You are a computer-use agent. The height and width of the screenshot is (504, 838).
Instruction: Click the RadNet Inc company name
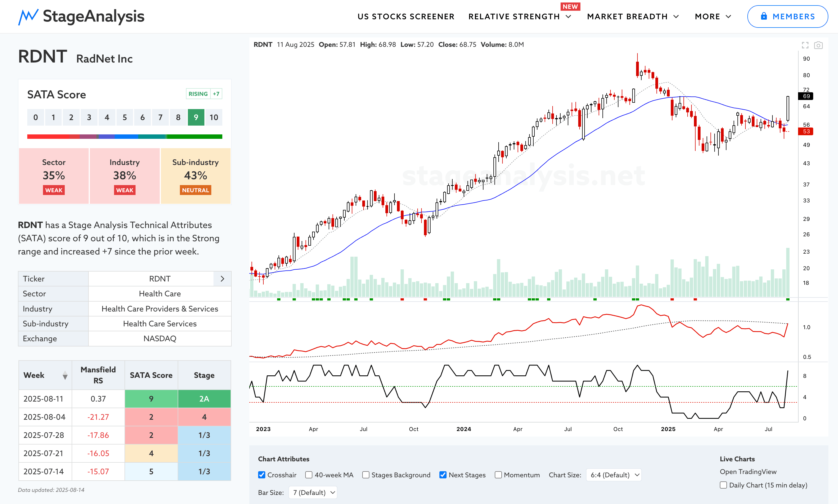104,59
